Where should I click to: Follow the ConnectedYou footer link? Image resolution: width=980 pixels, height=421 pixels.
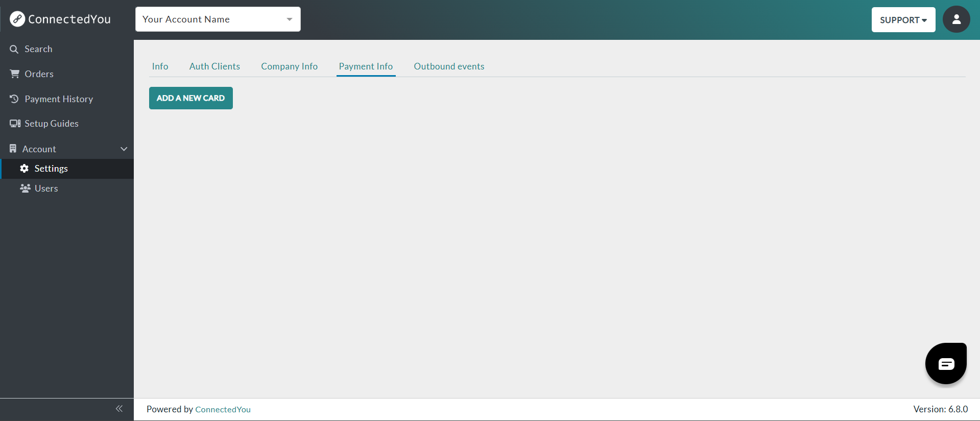(x=223, y=409)
